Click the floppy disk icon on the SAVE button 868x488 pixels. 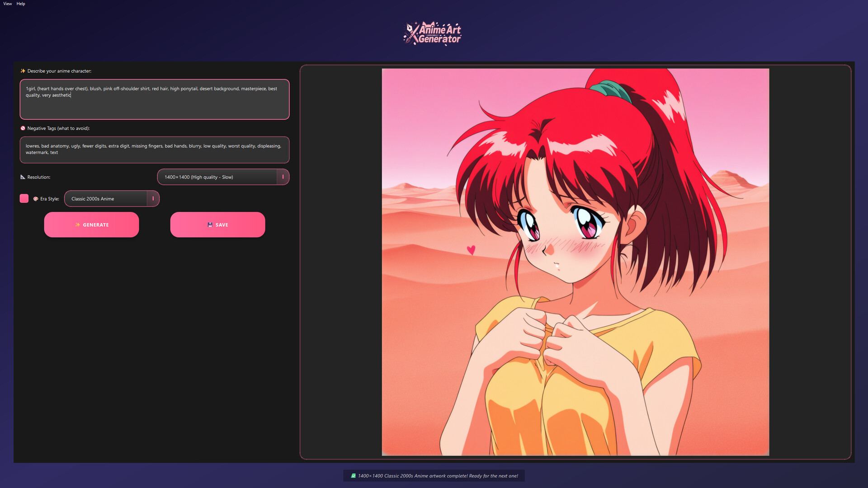point(209,225)
